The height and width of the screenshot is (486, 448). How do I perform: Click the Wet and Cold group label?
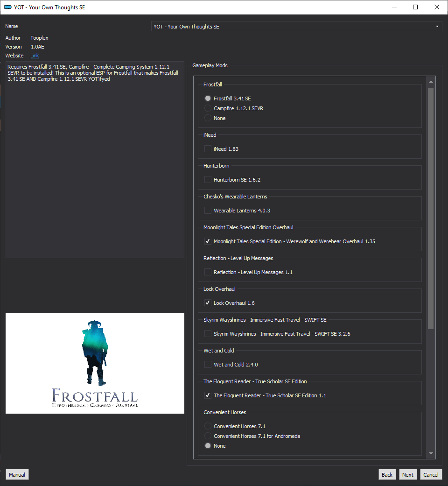219,351
